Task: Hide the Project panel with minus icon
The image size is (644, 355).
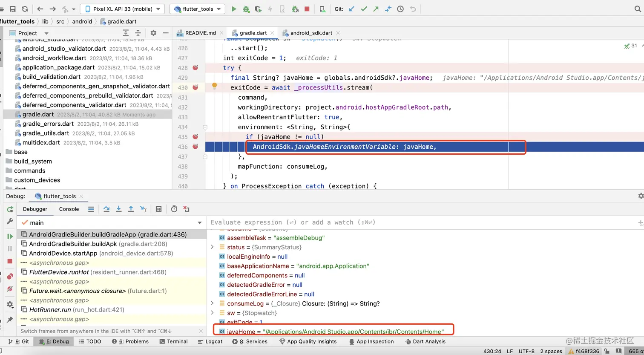Action: tap(165, 33)
